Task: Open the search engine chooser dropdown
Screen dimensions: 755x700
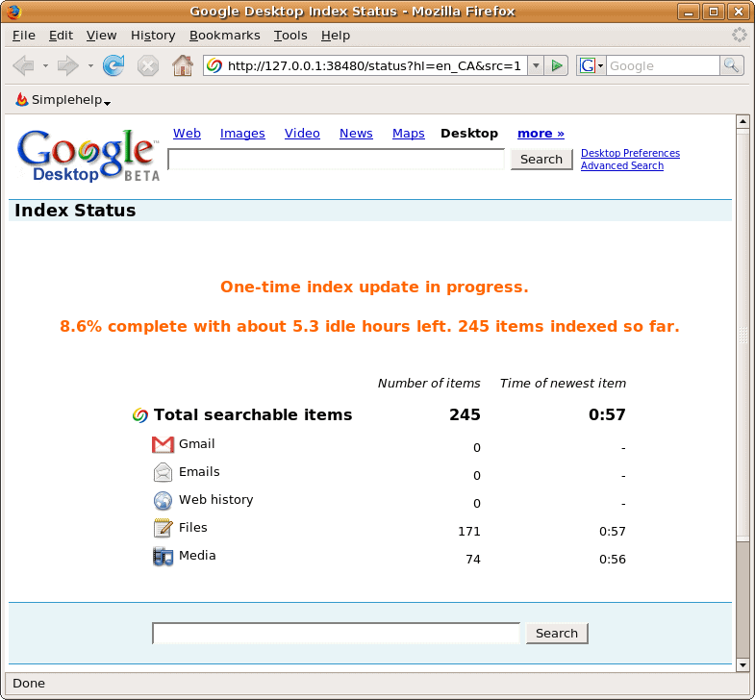Action: pyautogui.click(x=600, y=65)
